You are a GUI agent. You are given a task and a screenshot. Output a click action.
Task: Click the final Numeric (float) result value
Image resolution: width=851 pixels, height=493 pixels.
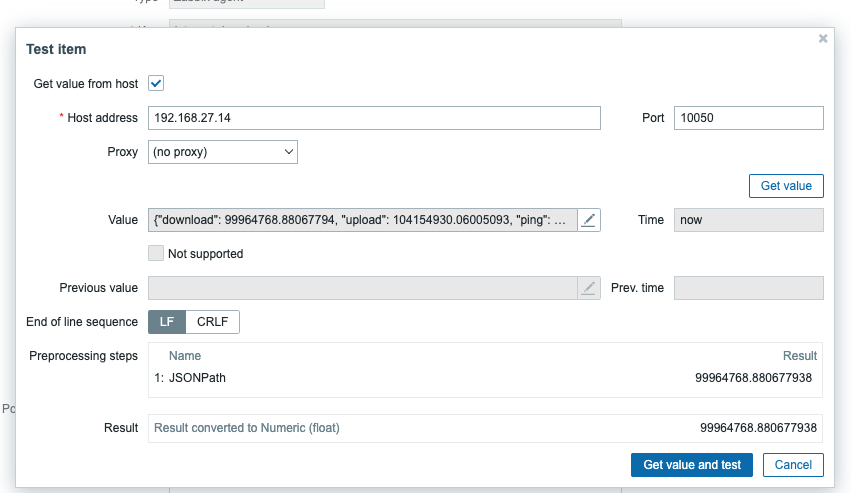tap(760, 428)
